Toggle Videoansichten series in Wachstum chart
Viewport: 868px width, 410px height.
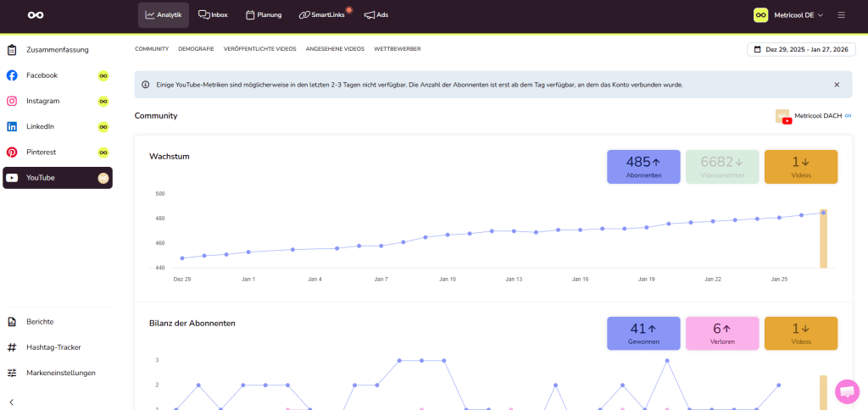pos(721,166)
